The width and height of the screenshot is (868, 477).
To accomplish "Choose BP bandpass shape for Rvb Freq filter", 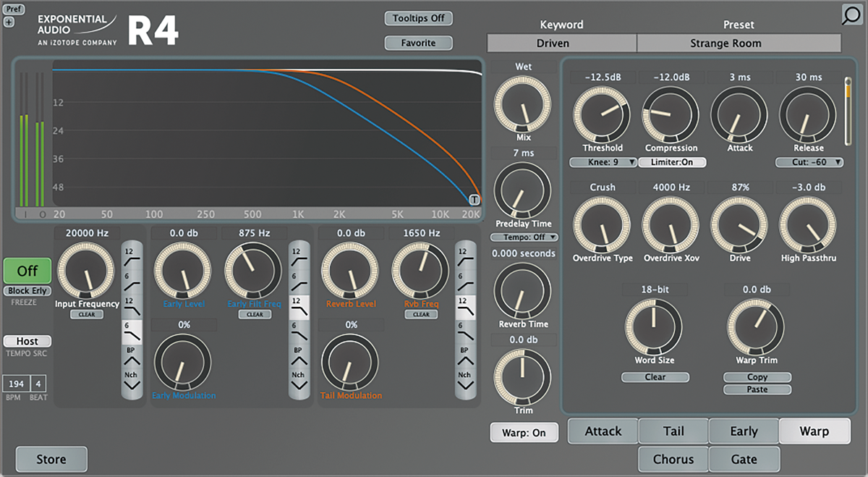I will (x=464, y=355).
